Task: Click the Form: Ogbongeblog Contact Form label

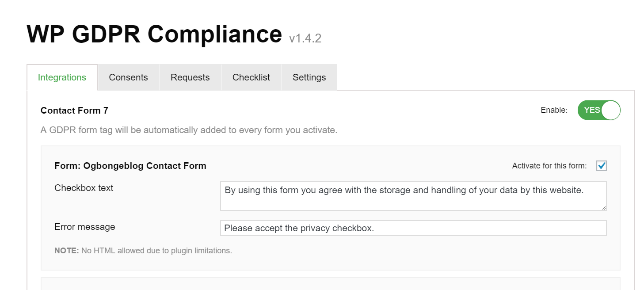Action: click(x=130, y=165)
